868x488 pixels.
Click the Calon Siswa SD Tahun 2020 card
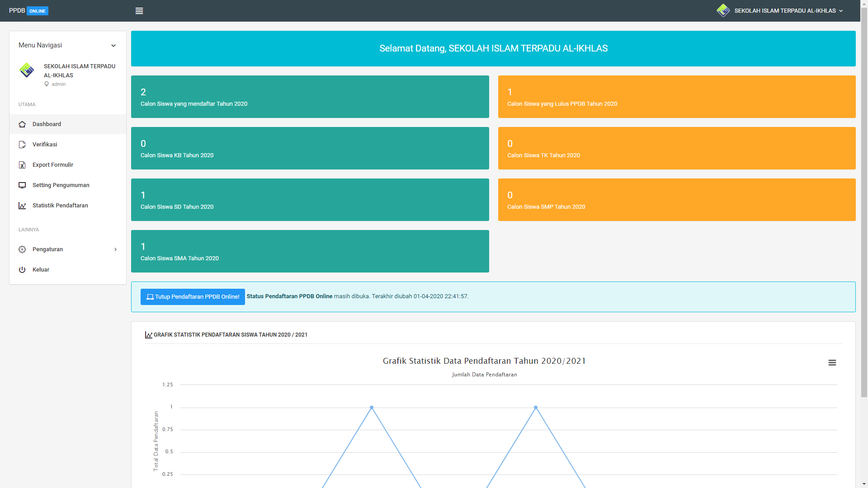pos(310,200)
